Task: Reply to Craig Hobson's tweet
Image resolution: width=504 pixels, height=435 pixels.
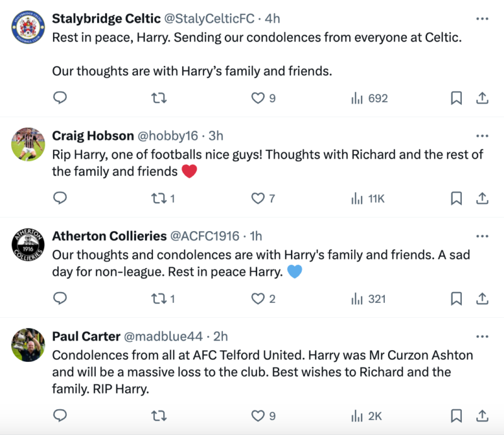Action: click(60, 198)
